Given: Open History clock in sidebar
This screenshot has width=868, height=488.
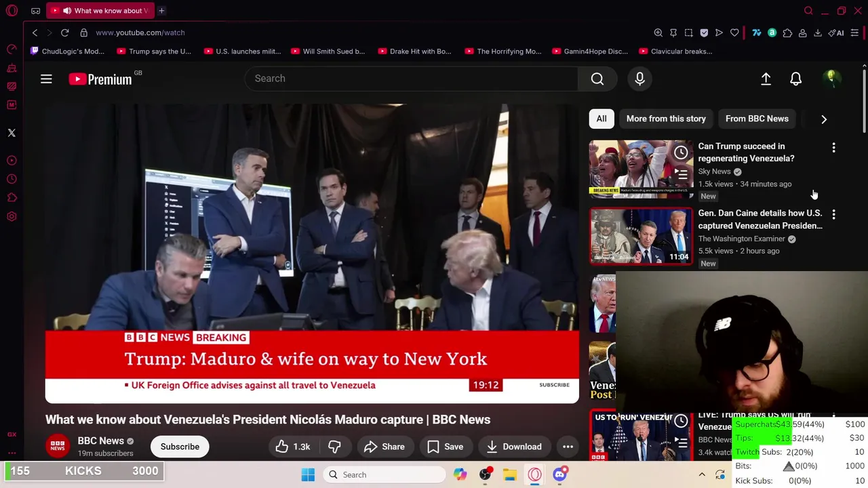Looking at the screenshot, I should (12, 179).
